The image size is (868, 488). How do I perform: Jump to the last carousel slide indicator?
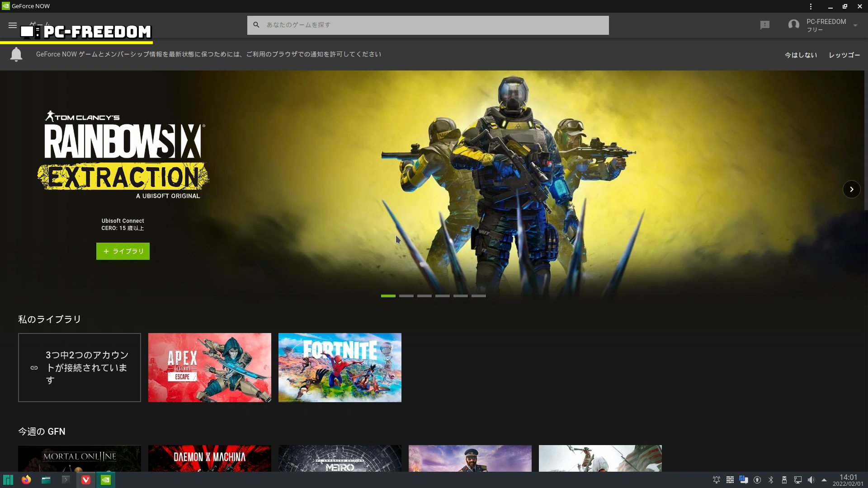(478, 296)
